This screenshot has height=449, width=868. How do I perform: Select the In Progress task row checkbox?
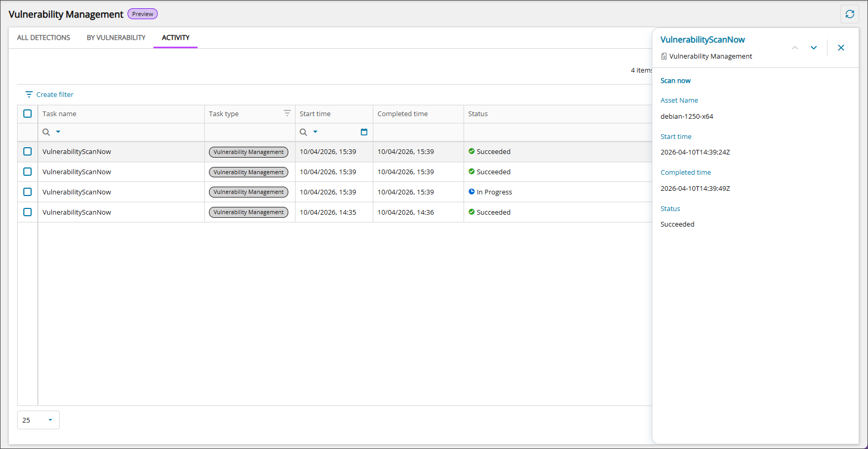(27, 192)
